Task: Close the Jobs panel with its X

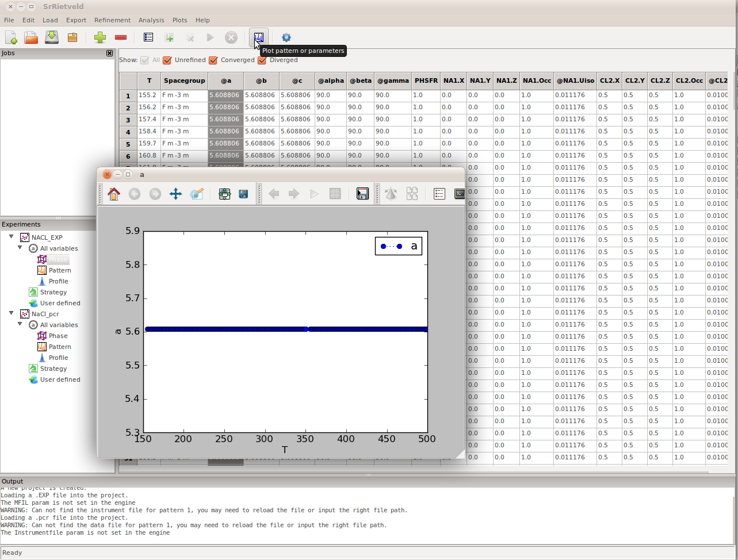Action: 110,53
